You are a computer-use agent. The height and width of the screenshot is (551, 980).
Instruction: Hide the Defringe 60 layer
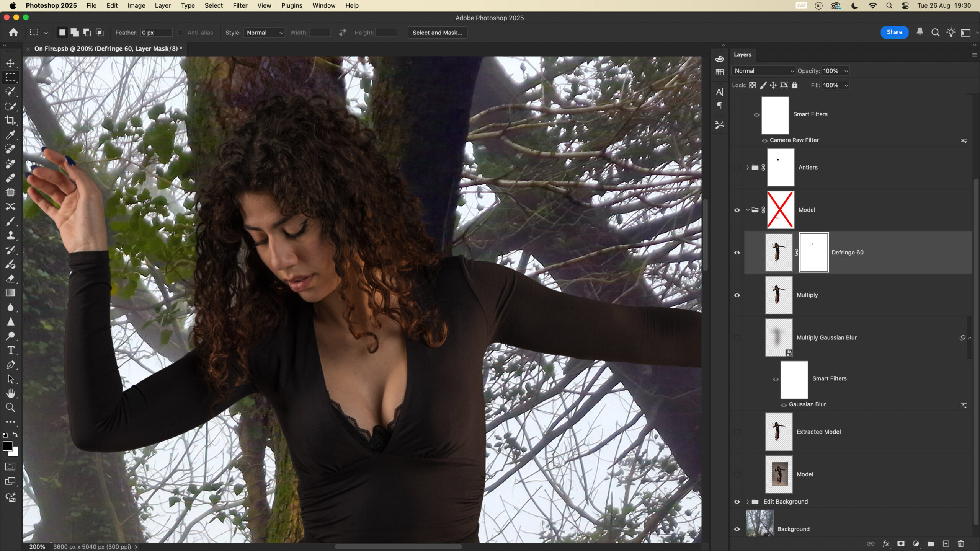coord(737,253)
